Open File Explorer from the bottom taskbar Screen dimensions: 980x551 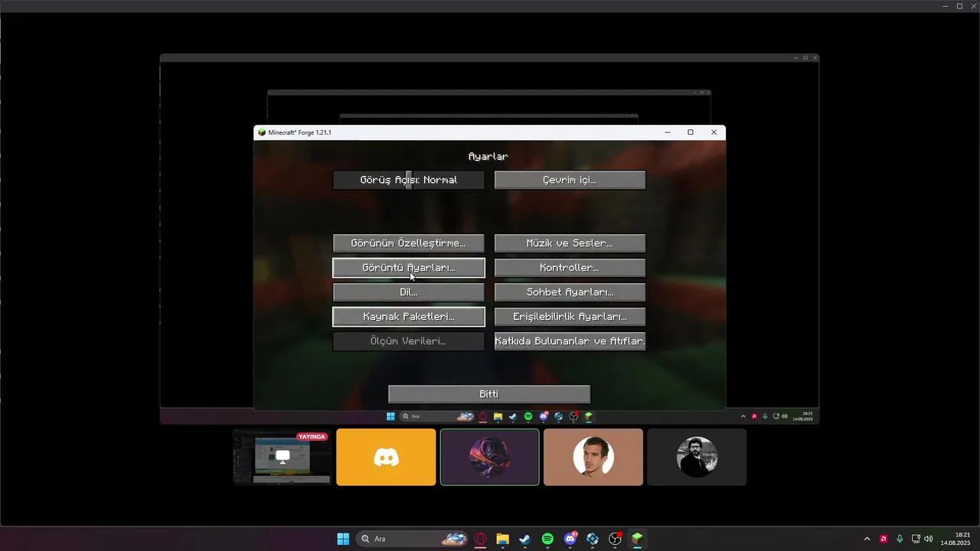(503, 539)
